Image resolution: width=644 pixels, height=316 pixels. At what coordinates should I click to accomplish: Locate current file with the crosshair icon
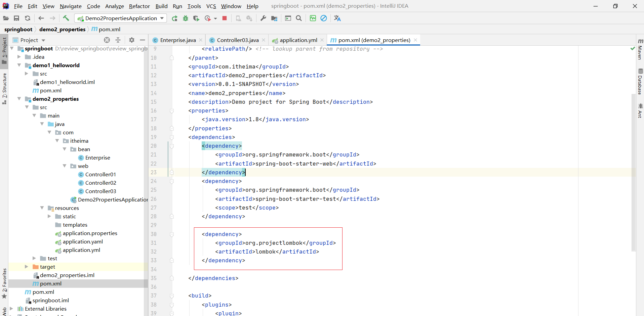107,40
